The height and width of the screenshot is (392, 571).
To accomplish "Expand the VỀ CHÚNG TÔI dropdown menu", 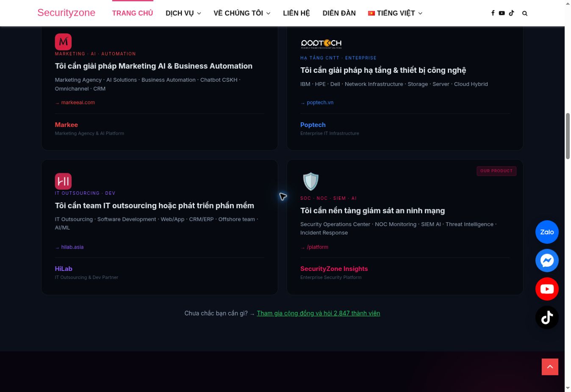I will click(242, 13).
